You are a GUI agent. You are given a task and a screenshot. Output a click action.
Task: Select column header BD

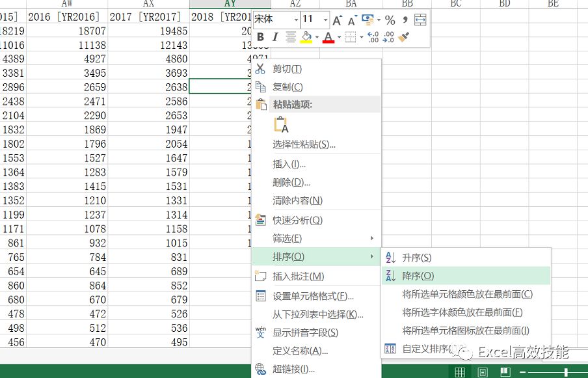click(504, 4)
